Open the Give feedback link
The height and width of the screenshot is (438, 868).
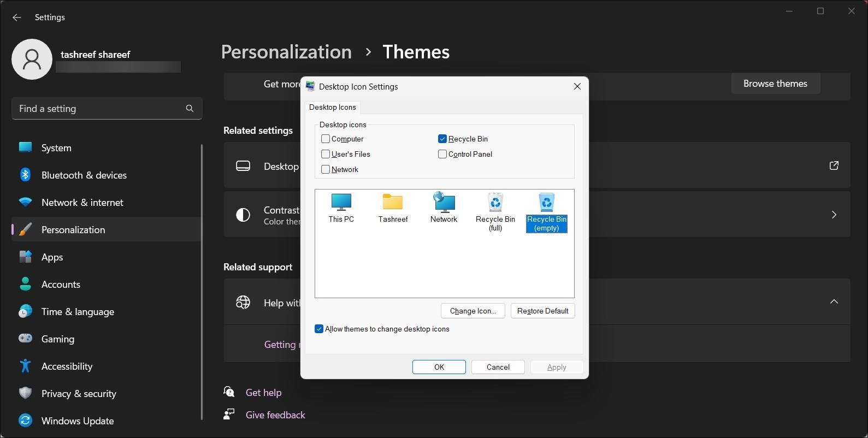point(275,415)
